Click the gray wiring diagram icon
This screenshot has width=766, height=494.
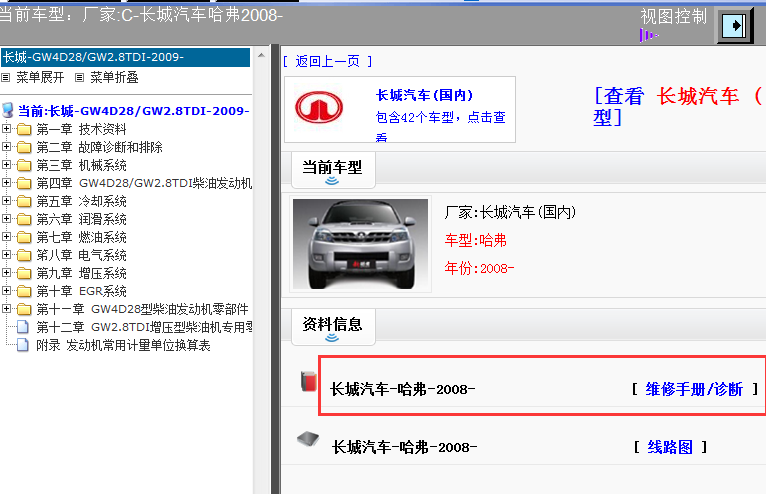click(x=308, y=439)
